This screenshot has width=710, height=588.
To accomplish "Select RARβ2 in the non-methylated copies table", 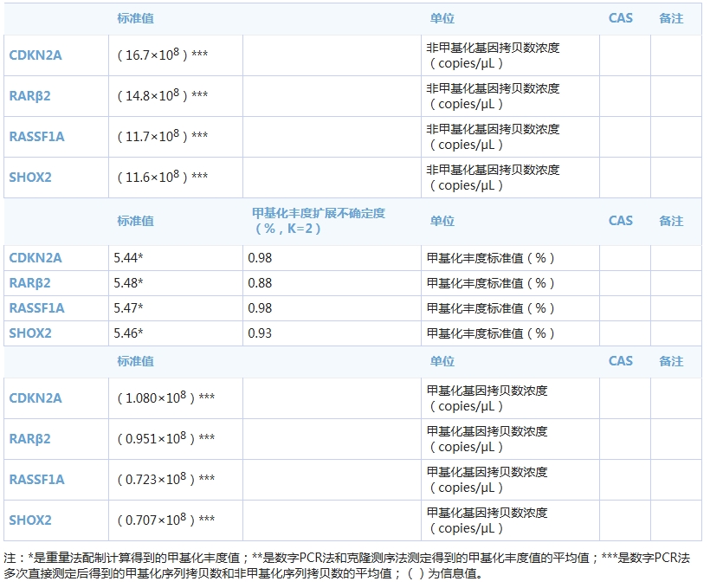I will click(30, 96).
